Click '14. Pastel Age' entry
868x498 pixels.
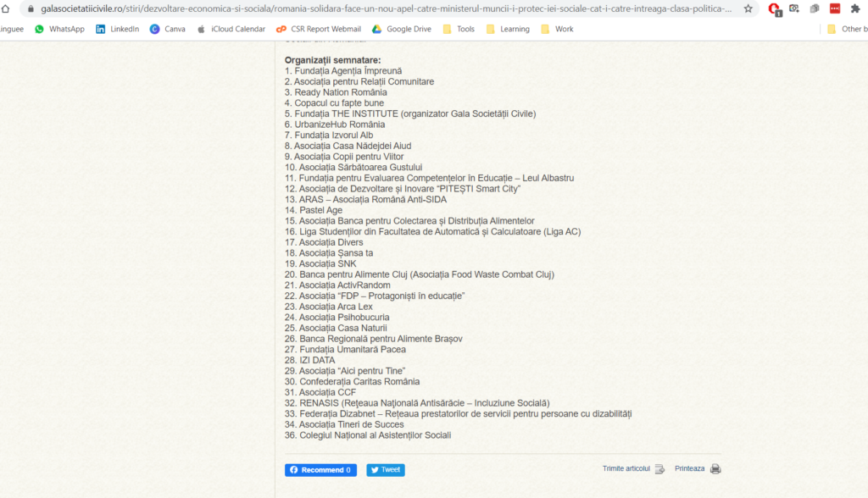point(314,210)
